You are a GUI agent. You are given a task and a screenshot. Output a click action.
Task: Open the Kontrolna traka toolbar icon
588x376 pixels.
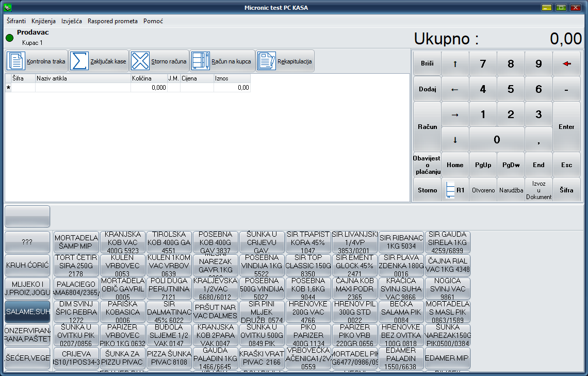click(x=16, y=61)
